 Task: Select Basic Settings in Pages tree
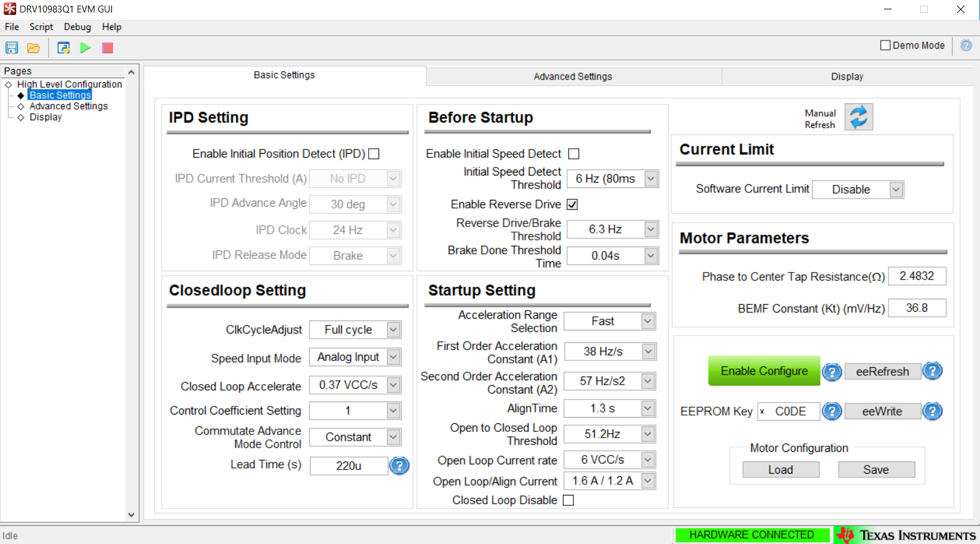click(x=60, y=95)
